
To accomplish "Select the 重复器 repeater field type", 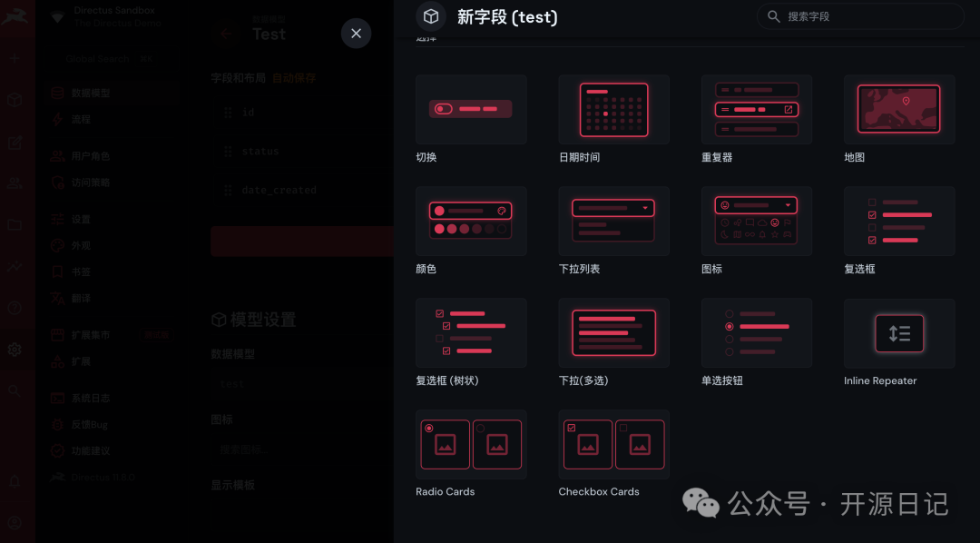I will click(x=756, y=110).
